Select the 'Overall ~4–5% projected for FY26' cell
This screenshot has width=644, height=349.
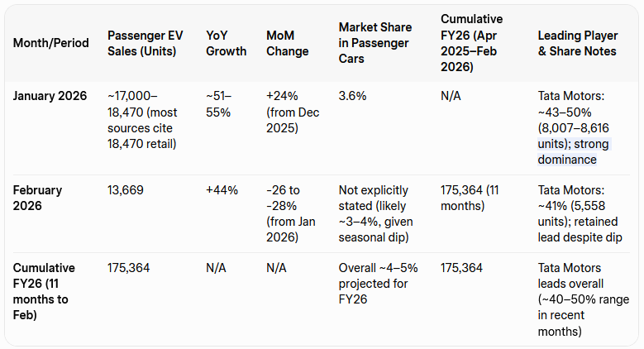coord(377,284)
